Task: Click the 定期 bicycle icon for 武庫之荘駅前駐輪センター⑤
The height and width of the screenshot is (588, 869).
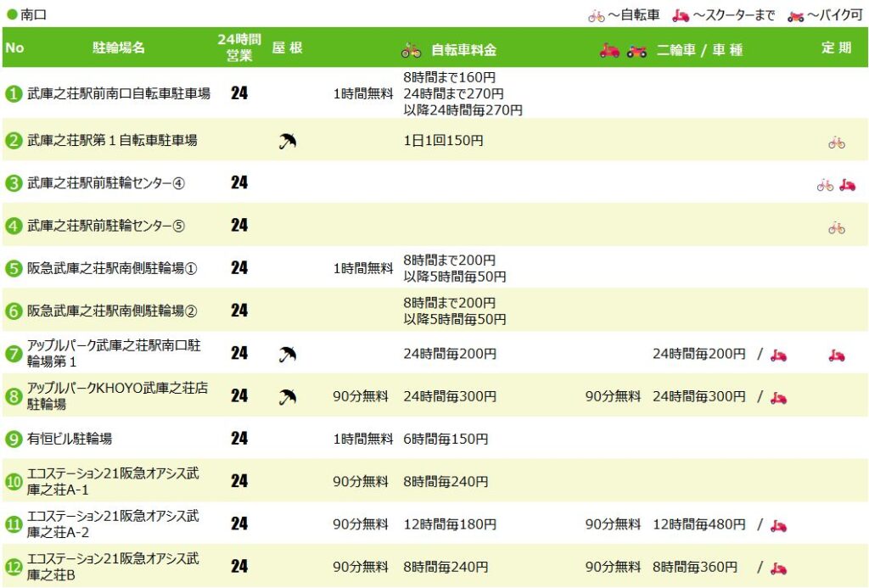Action: point(837,227)
